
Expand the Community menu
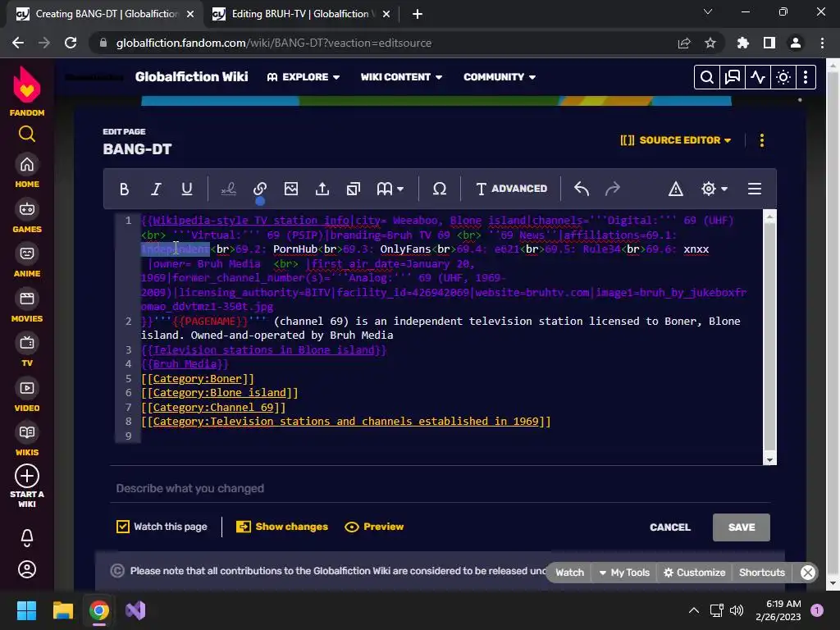coord(500,77)
